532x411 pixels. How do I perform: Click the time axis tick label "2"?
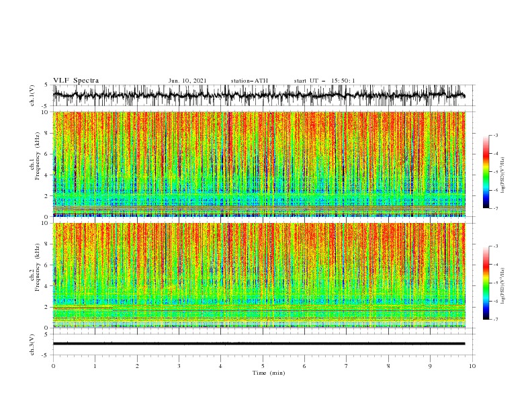click(x=137, y=366)
